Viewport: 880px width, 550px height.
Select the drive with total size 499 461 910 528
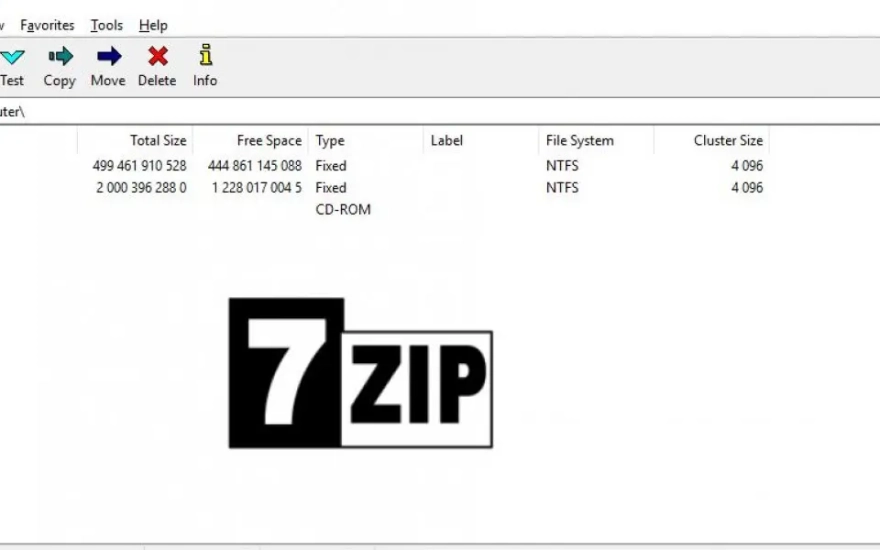pos(139,166)
